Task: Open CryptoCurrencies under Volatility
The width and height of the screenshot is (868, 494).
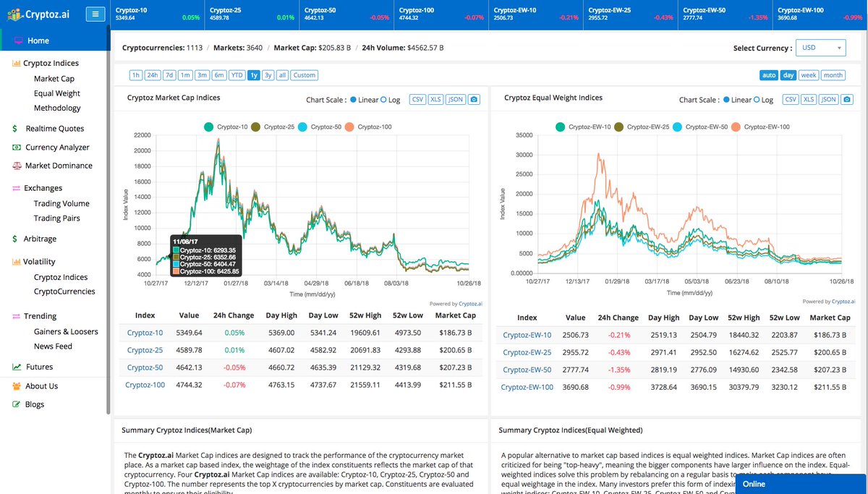Action: [x=64, y=291]
